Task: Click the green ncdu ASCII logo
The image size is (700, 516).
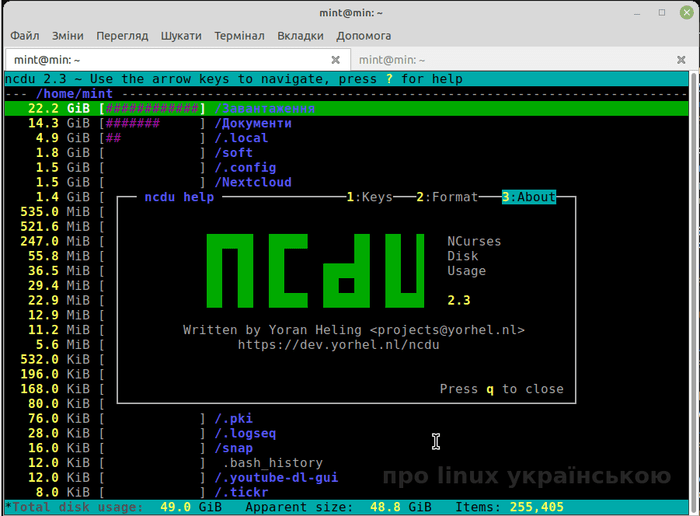Action: point(315,270)
